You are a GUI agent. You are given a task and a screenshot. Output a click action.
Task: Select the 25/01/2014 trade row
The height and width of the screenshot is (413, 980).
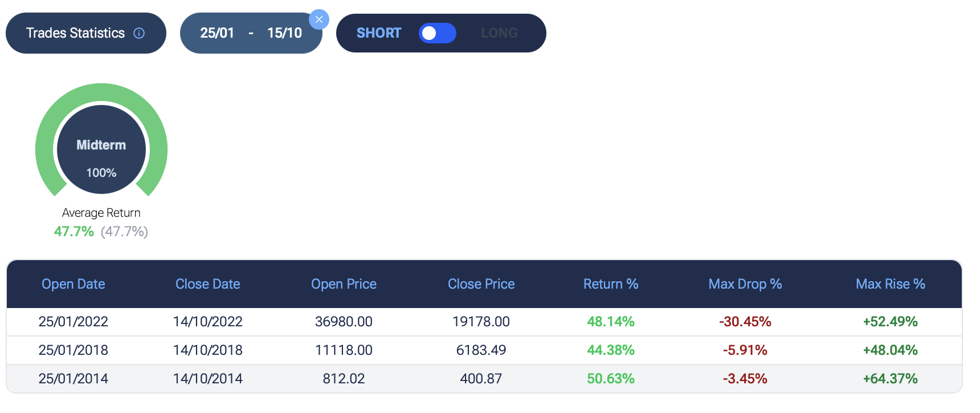tap(73, 379)
